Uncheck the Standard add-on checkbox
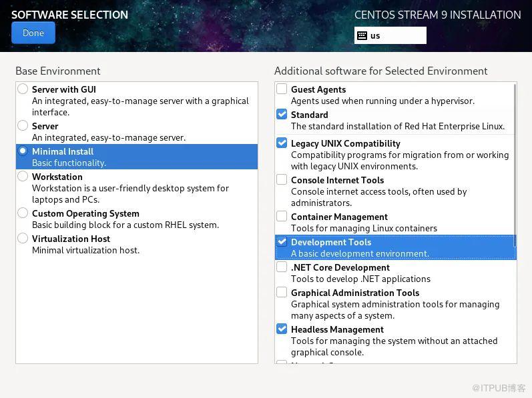The height and width of the screenshot is (398, 532). coord(282,115)
